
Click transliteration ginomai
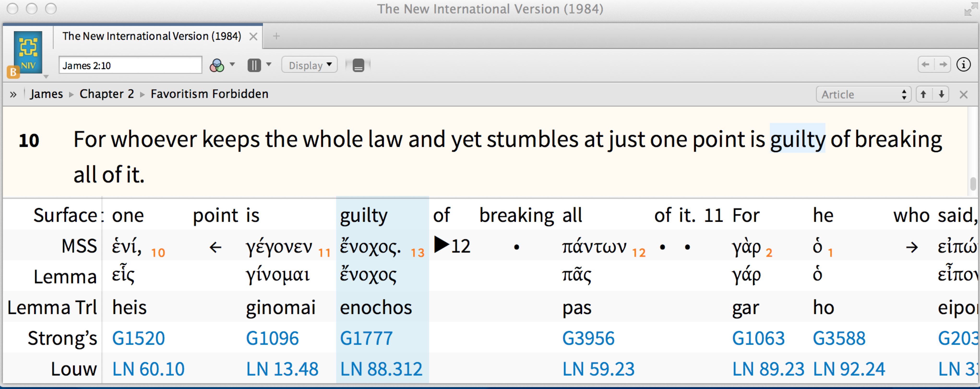(281, 308)
